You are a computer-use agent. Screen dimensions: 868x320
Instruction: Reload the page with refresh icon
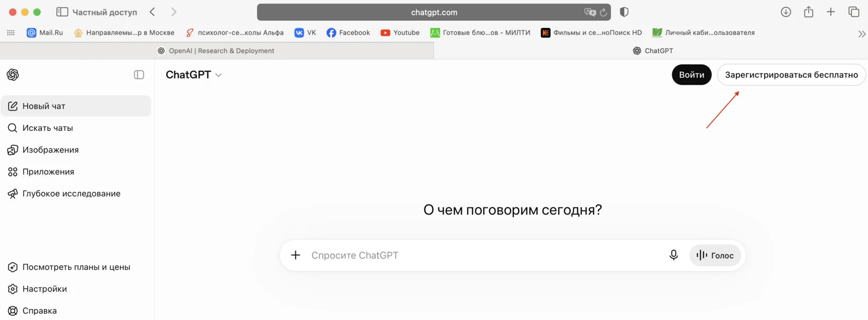click(x=603, y=12)
